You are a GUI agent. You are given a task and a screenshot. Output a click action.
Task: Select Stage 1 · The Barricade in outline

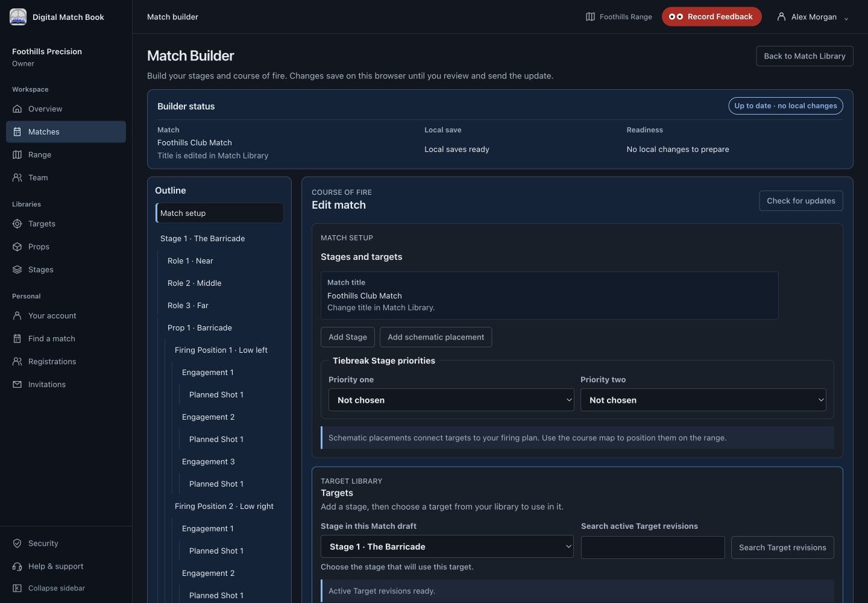[219, 239]
